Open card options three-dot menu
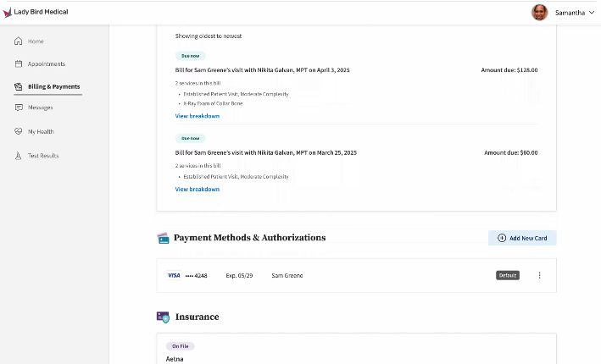601x364 pixels. tap(539, 275)
